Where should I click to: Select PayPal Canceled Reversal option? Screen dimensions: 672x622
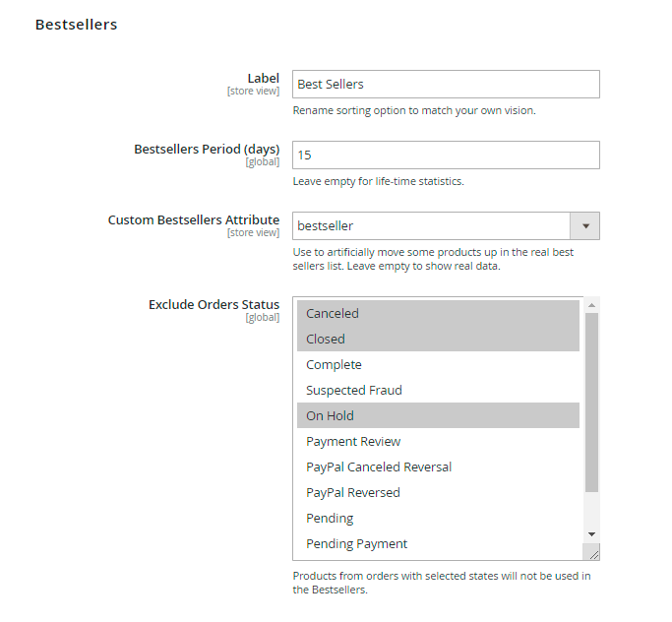pos(438,466)
